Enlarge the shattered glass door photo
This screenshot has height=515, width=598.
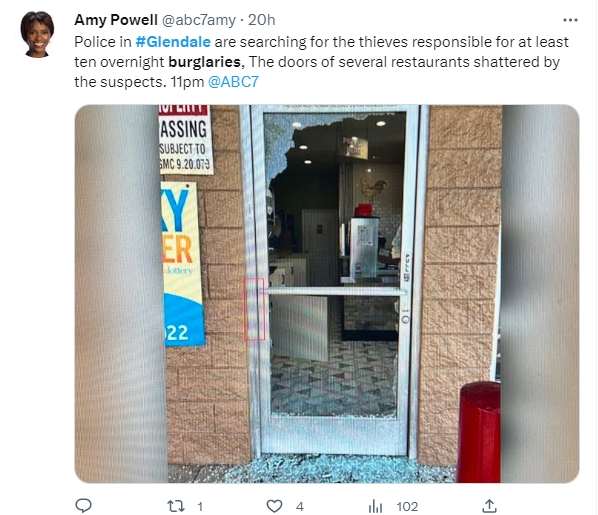(x=327, y=294)
